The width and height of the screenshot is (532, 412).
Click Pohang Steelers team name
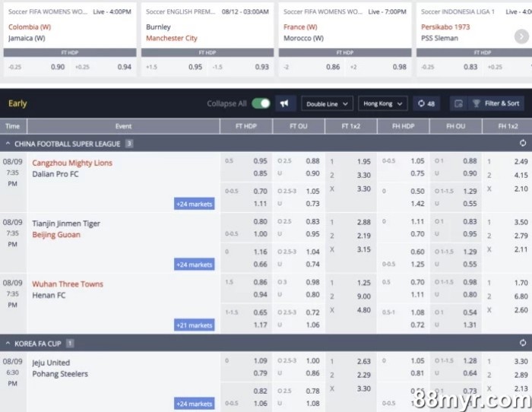[60, 374]
